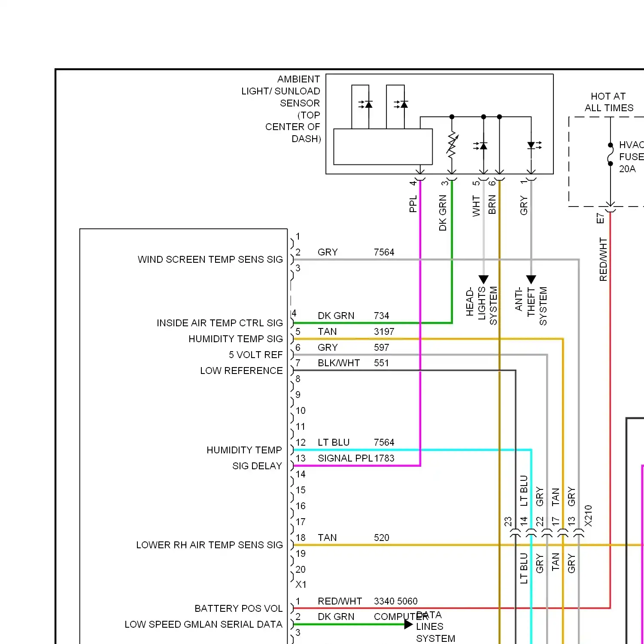Select pin number 22 at the X210 connector
Viewport: 644px width, 644px height.
(540, 522)
